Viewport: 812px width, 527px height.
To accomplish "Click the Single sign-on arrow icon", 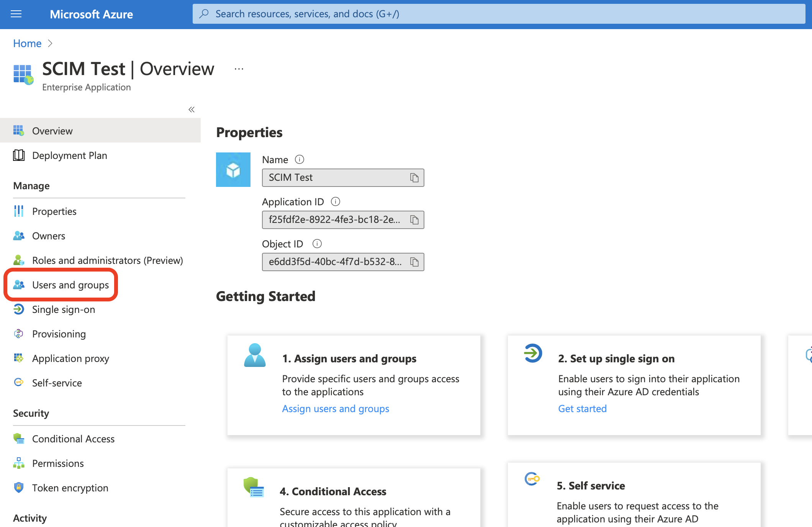I will [x=19, y=309].
